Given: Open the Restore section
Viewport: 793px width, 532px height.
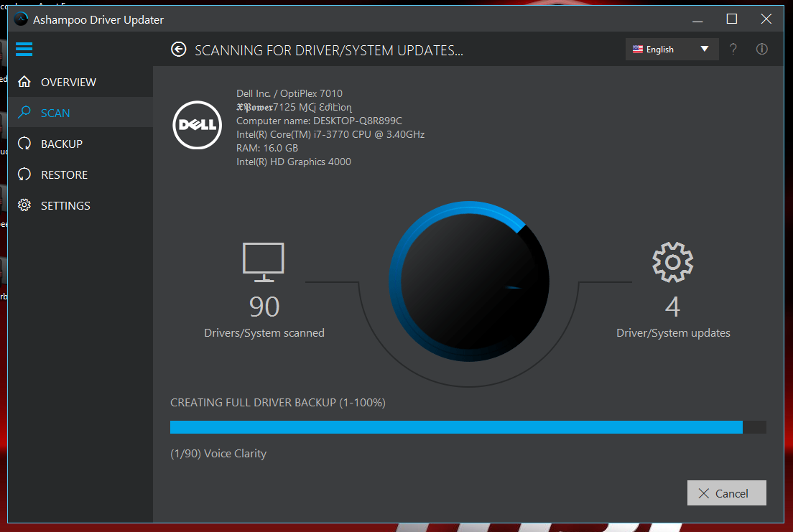Looking at the screenshot, I should [x=80, y=174].
